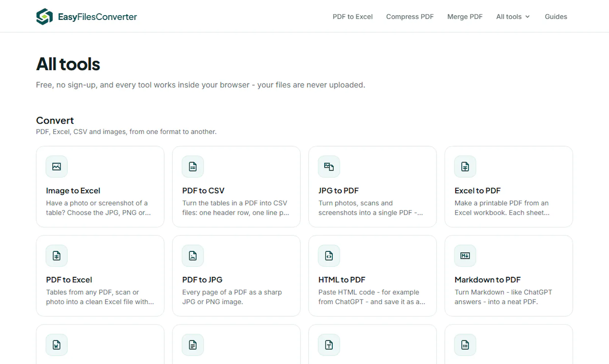Click the PDF to Excel card icon
The image size is (609, 364).
(57, 256)
